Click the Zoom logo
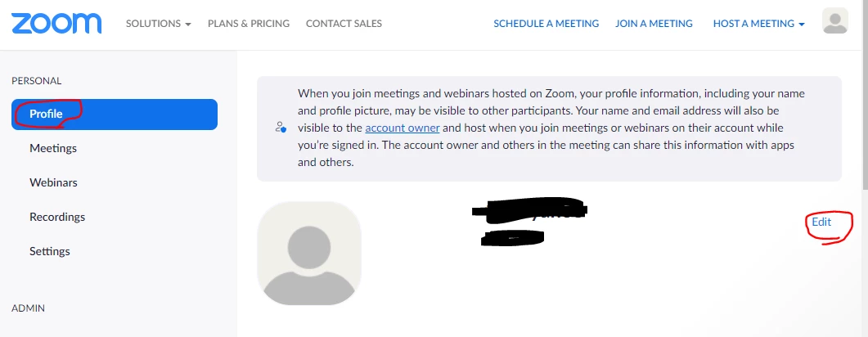Image resolution: width=868 pixels, height=337 pixels. coord(56,23)
